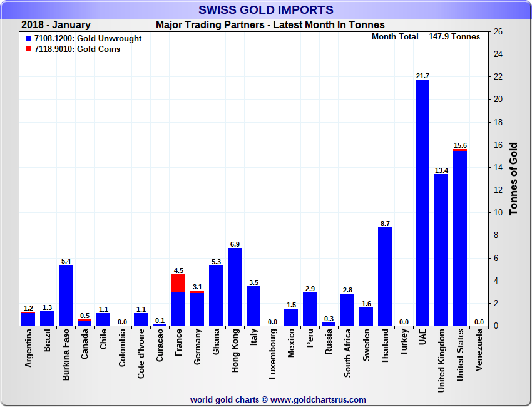Click the Peru bar at 2.9 tonnes

pos(310,309)
